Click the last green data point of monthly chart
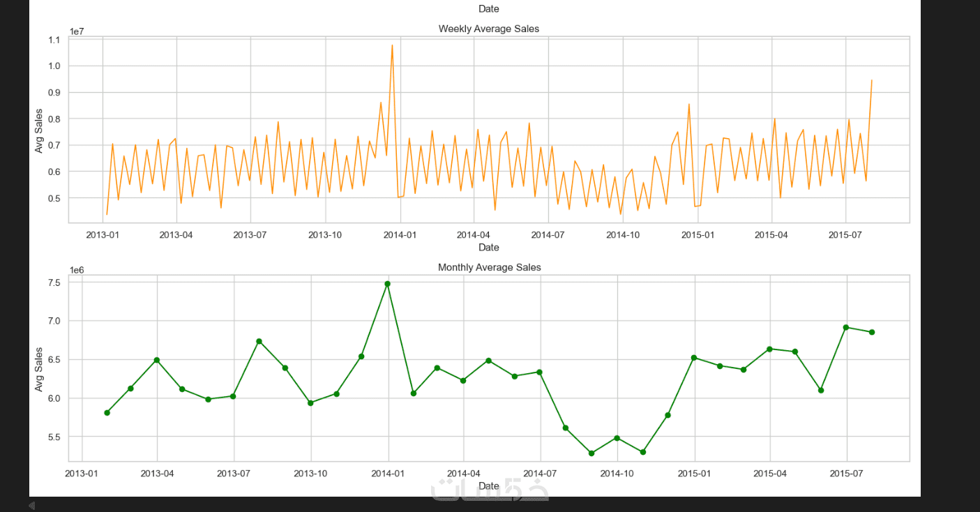The width and height of the screenshot is (980, 512). point(872,332)
